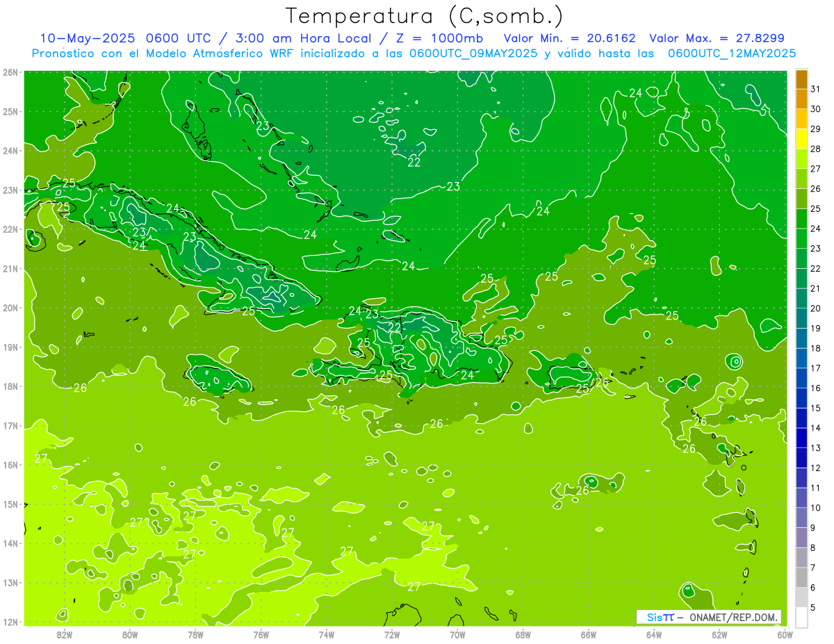Viewport: 834px width, 644px height.
Task: Click the teal legend segment between 19 and 20
Action: pos(801,318)
